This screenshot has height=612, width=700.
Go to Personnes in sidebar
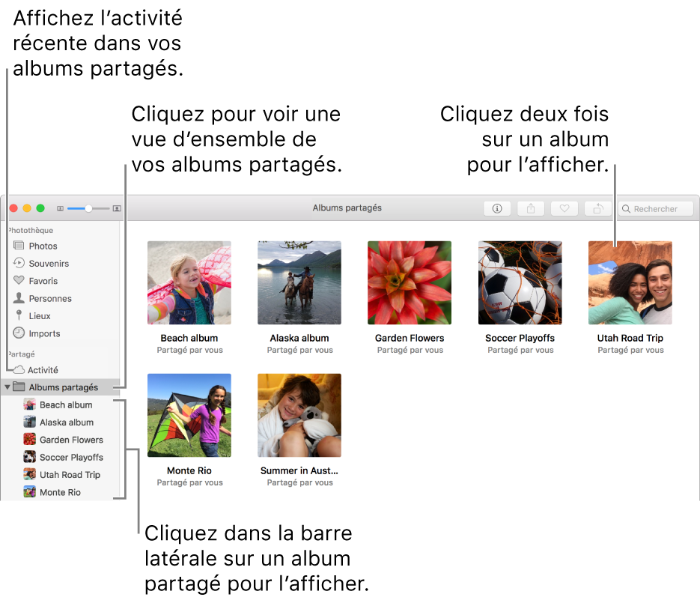pos(49,299)
